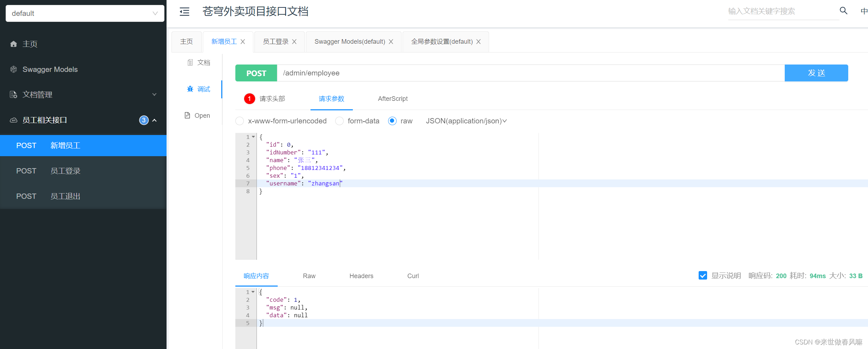Click the 文档管理 document icon
Image resolution: width=868 pixels, height=349 pixels.
point(13,94)
